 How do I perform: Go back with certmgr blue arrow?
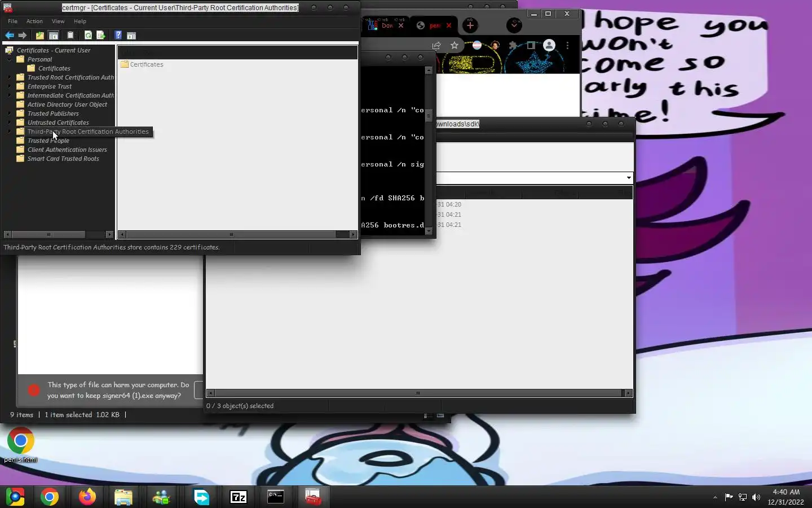coord(10,35)
